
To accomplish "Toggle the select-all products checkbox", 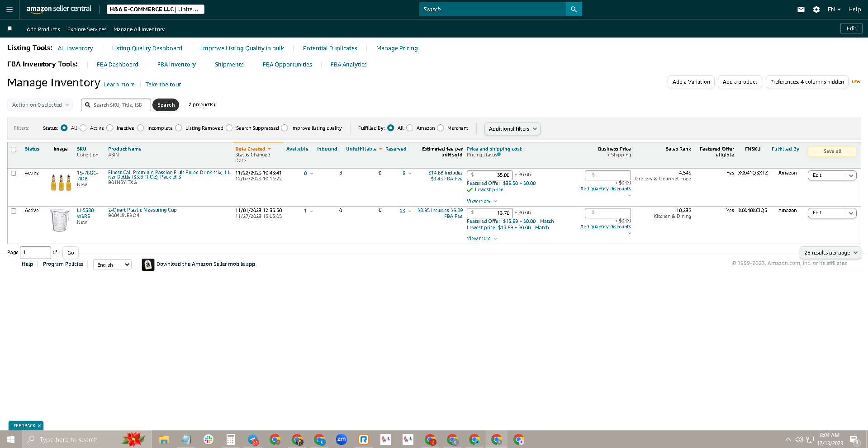I will 14,150.
